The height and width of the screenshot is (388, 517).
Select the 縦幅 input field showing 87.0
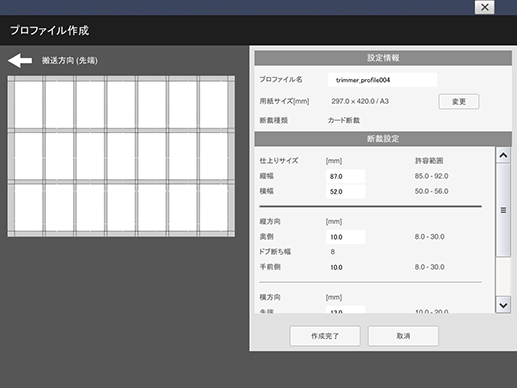[x=346, y=176]
